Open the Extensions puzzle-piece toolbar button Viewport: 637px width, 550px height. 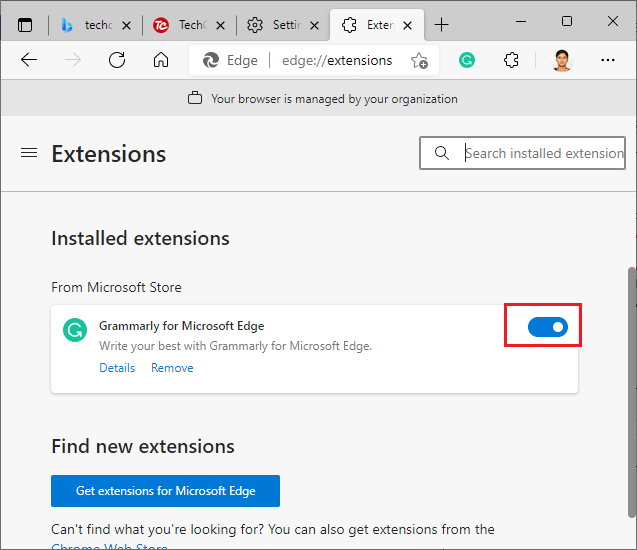pyautogui.click(x=511, y=60)
